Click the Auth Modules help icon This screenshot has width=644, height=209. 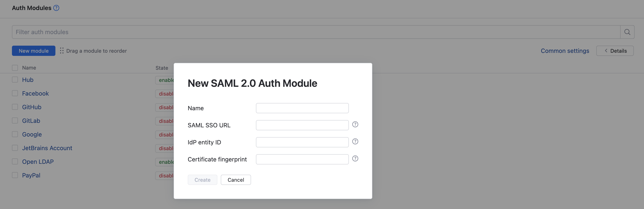coord(56,8)
